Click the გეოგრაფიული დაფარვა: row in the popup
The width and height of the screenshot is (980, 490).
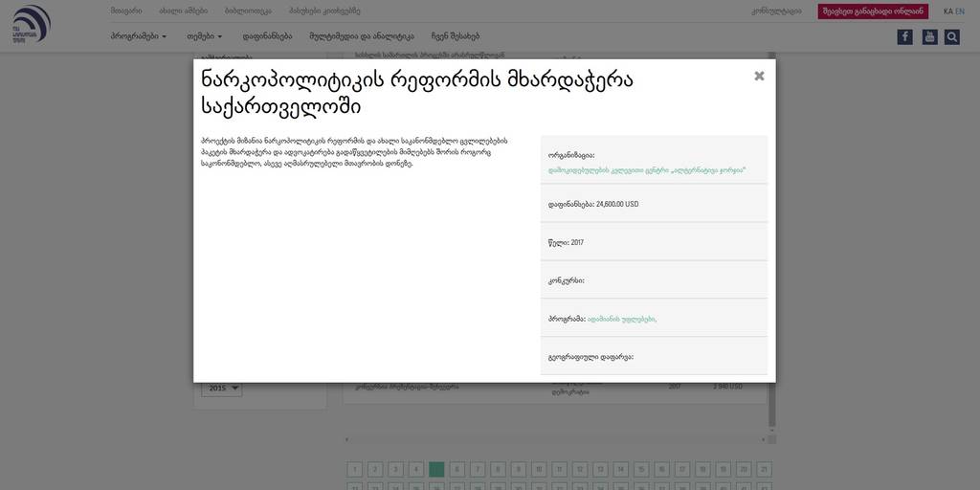coord(654,356)
